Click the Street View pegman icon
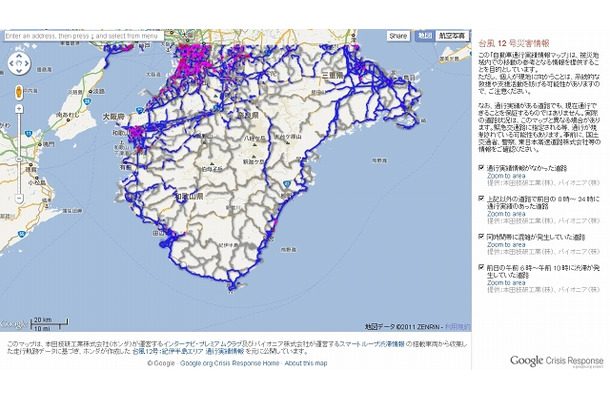Image resolution: width=610 pixels, height=400 pixels. coord(19,92)
